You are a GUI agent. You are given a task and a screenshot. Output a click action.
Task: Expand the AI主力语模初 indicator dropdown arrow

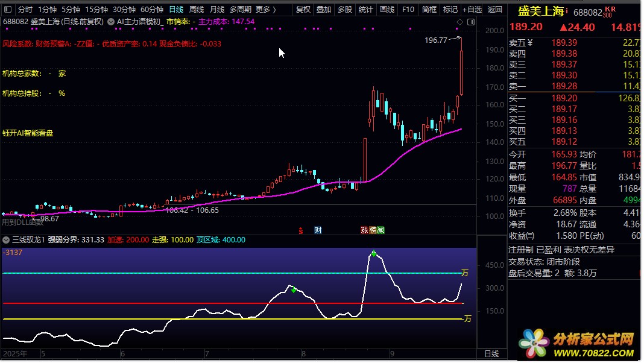coord(111,22)
